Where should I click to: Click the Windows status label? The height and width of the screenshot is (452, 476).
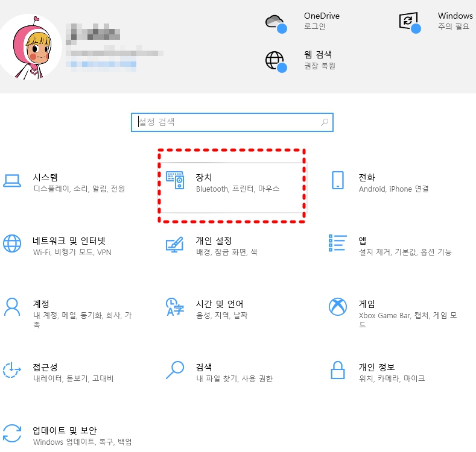[x=455, y=16]
